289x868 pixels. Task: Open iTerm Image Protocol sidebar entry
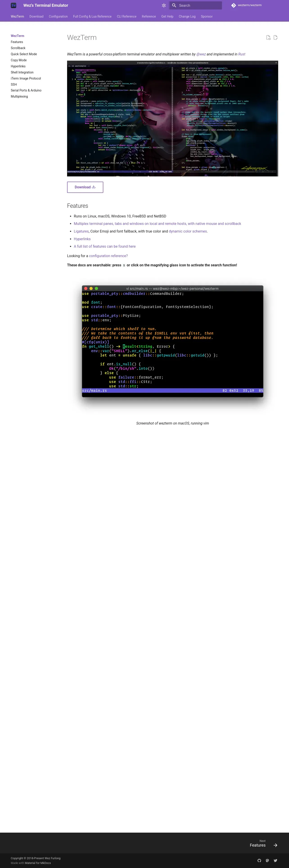click(26, 78)
